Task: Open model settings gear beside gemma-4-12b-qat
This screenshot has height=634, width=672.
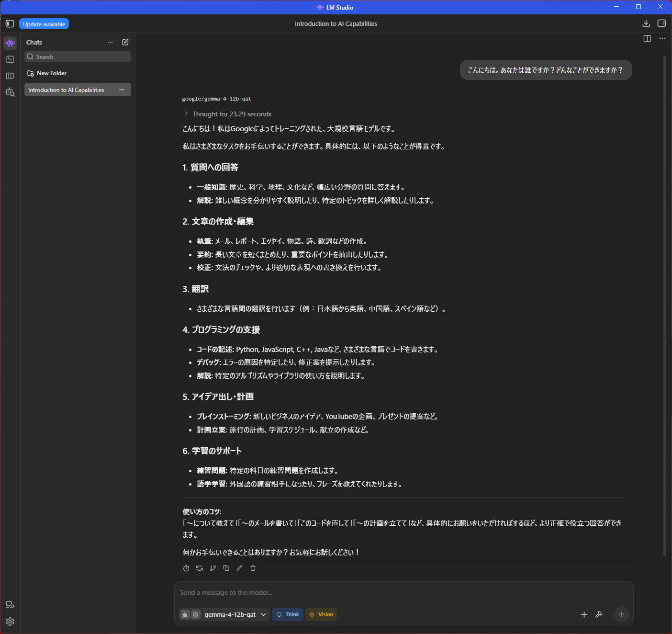Action: coord(196,614)
